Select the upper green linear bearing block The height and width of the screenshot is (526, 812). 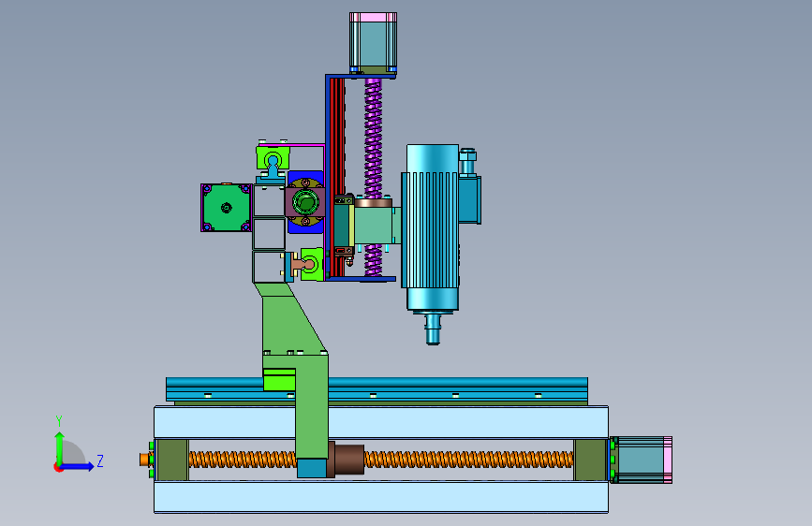click(x=273, y=157)
